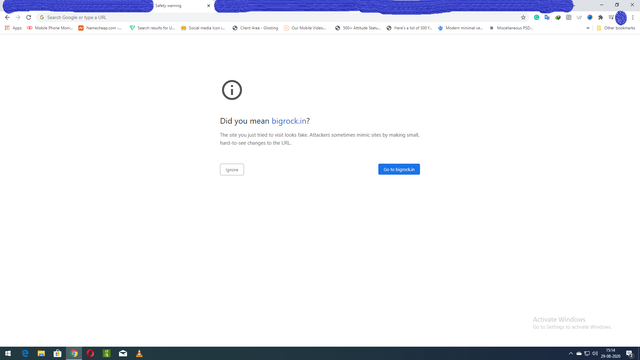Open Chrome's three-dot menu
640x360 pixels.
click(633, 18)
